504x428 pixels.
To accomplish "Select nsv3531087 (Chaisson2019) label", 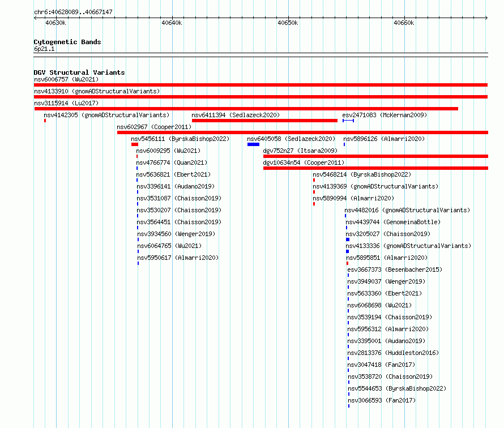I will (179, 198).
